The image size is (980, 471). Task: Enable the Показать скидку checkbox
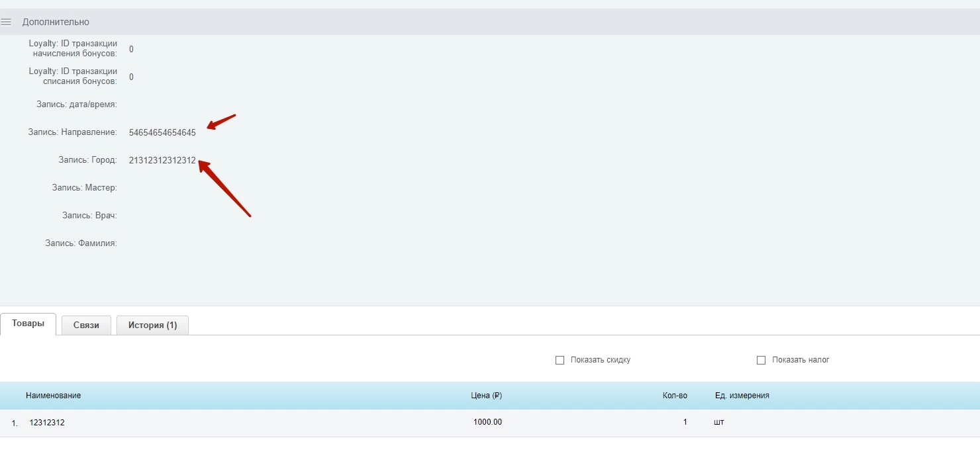pyautogui.click(x=560, y=360)
